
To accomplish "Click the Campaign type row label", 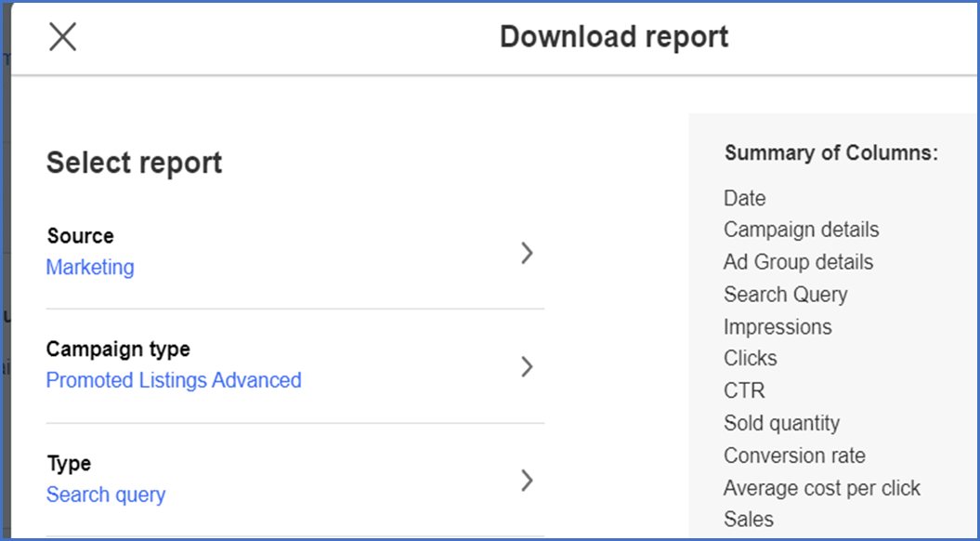I will click(x=118, y=349).
